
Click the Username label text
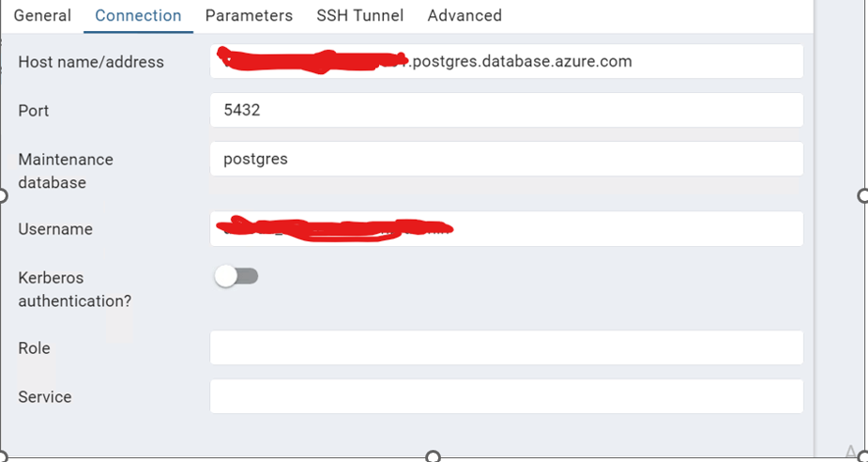pyautogui.click(x=55, y=229)
